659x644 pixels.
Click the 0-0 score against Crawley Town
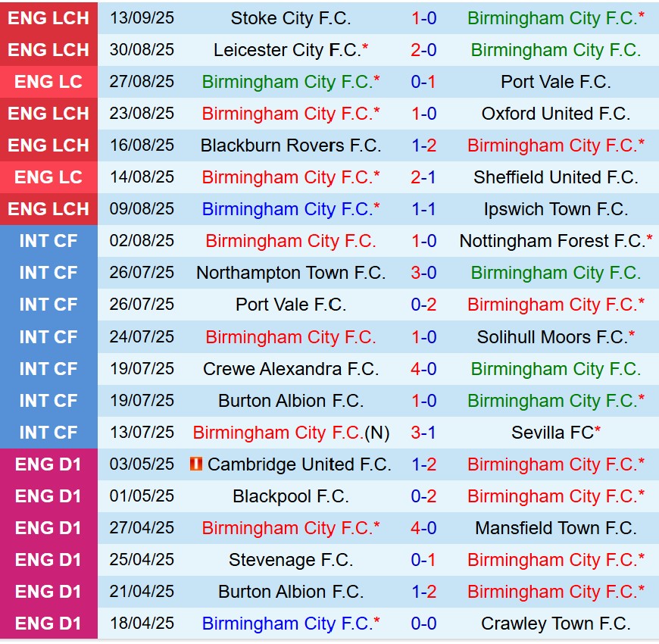pos(423,624)
